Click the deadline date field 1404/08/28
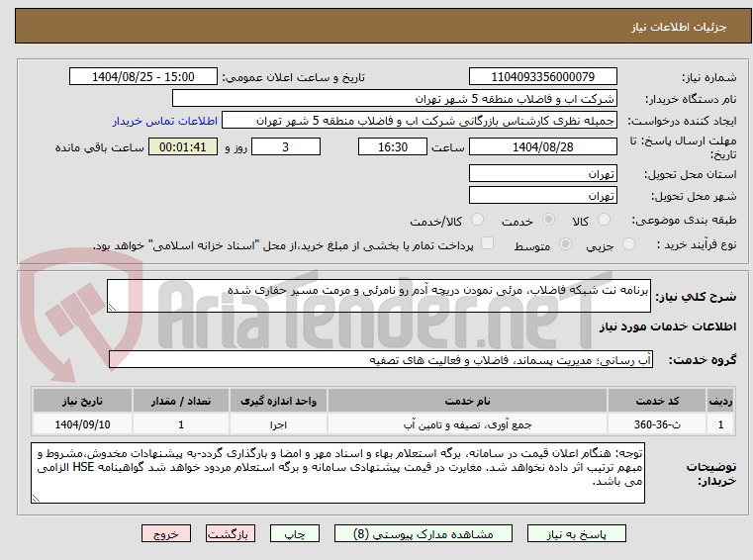The width and height of the screenshot is (753, 560). [x=542, y=147]
